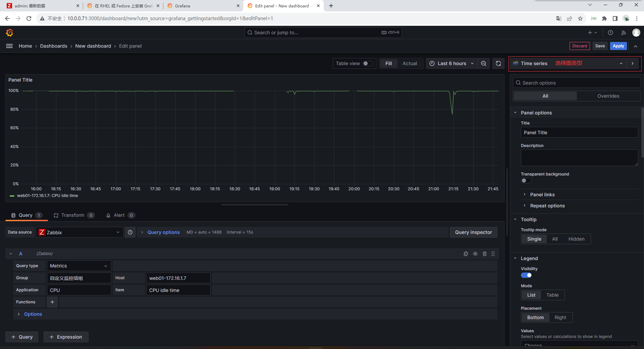Click the Apply button
Viewport: 644px width, 349px height.
[x=618, y=46]
